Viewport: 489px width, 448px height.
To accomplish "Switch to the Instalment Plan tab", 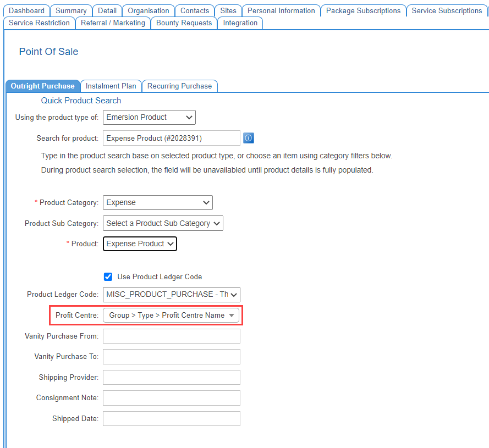I will tap(111, 86).
